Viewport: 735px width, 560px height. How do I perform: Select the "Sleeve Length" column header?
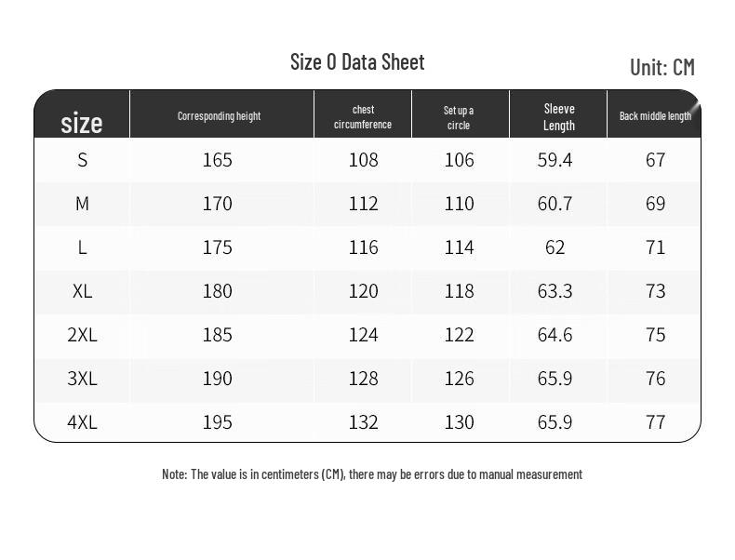click(558, 117)
